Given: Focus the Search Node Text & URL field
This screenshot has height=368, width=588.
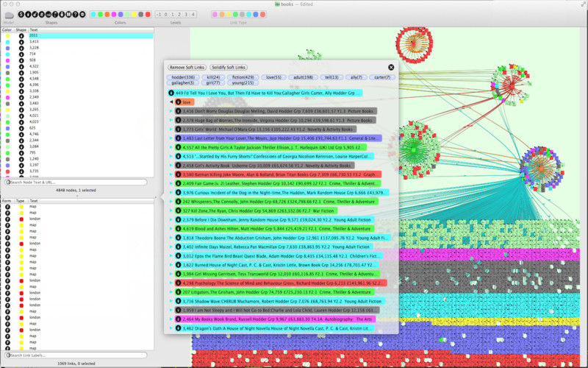Looking at the screenshot, I should (x=76, y=182).
